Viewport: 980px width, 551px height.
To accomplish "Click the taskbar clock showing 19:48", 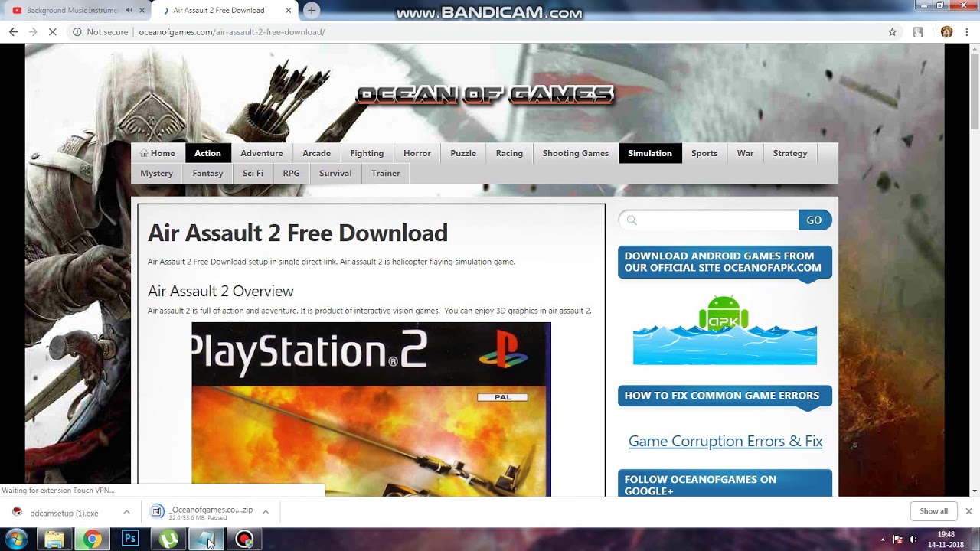I will tap(946, 540).
